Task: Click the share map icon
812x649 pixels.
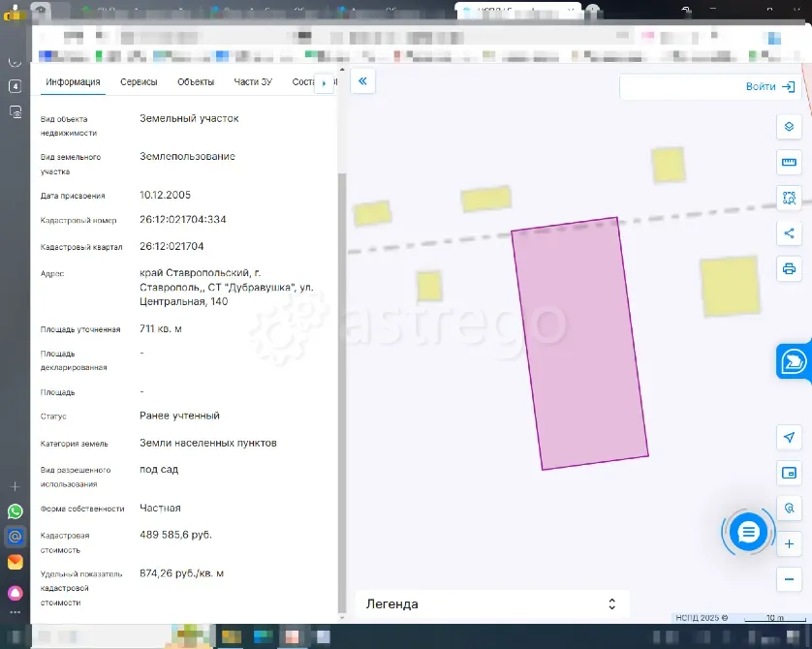Action: pyautogui.click(x=789, y=232)
